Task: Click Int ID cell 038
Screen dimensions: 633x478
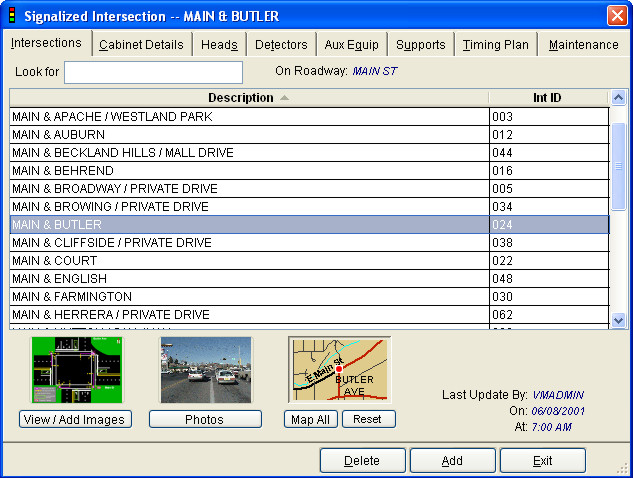Action: click(549, 242)
